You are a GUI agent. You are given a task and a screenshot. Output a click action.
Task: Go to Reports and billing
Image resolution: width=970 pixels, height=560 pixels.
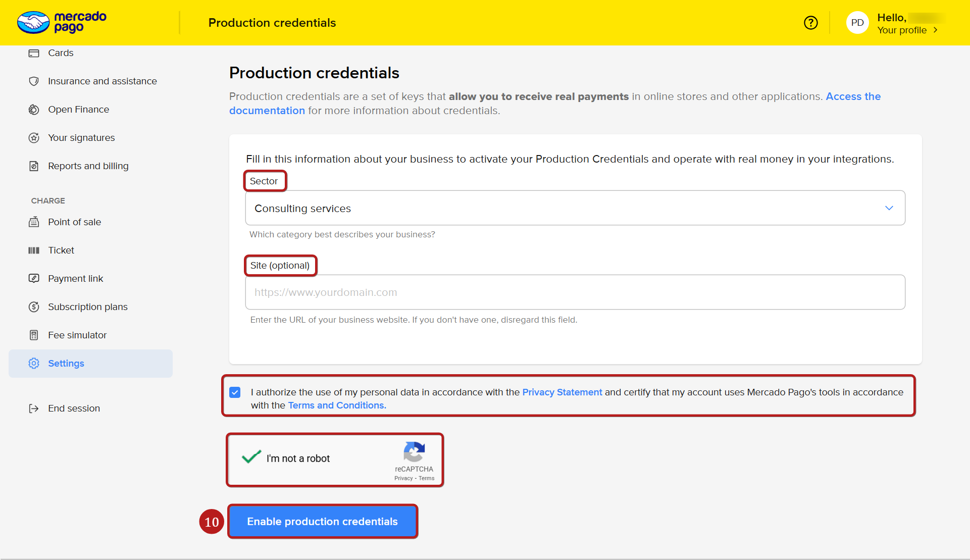click(x=88, y=166)
